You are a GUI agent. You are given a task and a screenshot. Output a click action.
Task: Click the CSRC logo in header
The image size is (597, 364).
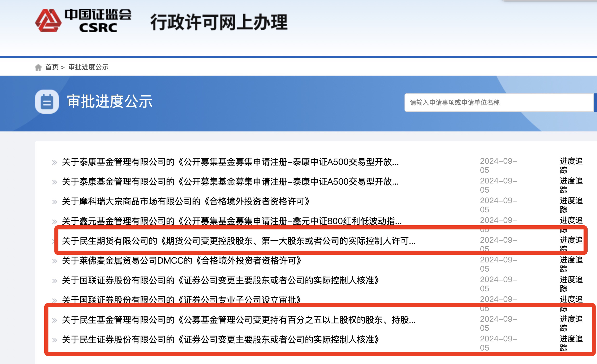coord(83,21)
